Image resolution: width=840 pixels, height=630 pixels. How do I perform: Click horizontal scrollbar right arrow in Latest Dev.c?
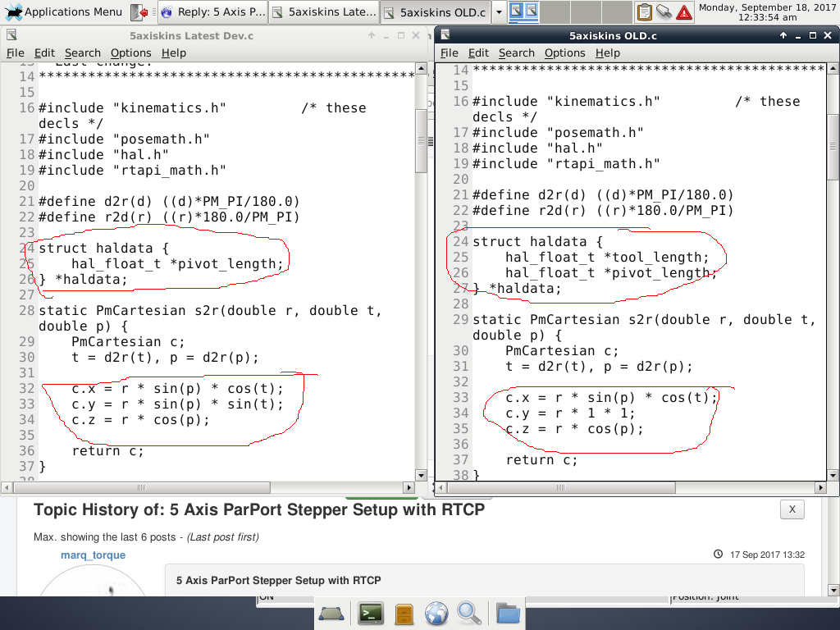(409, 487)
